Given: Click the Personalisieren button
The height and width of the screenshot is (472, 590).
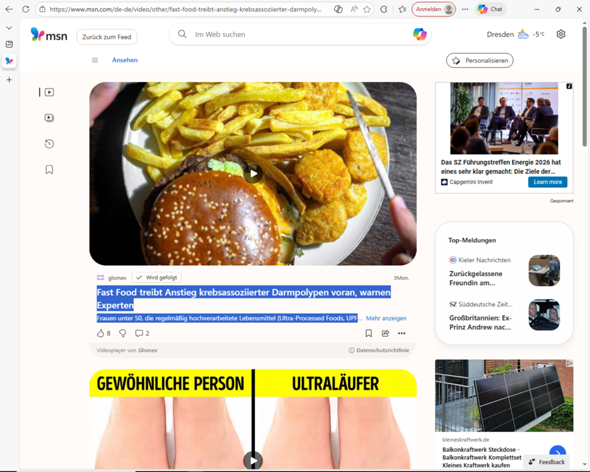Looking at the screenshot, I should (x=480, y=61).
